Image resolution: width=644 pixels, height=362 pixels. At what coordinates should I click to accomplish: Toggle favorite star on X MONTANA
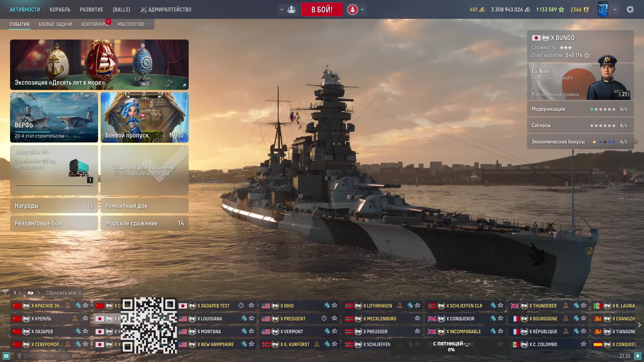(251, 331)
